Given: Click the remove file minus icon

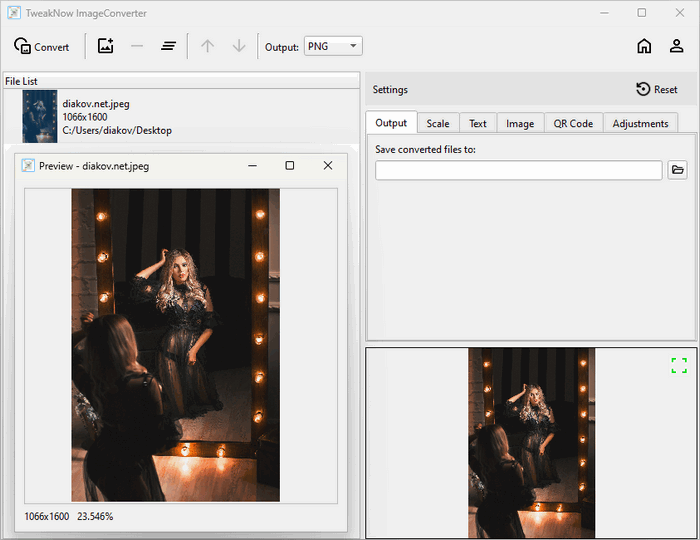Looking at the screenshot, I should [x=137, y=46].
